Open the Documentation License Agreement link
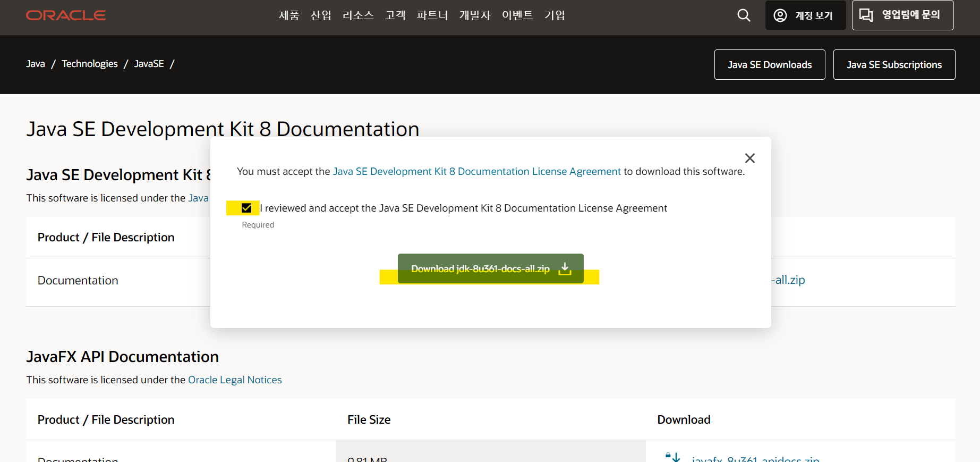 tap(476, 171)
